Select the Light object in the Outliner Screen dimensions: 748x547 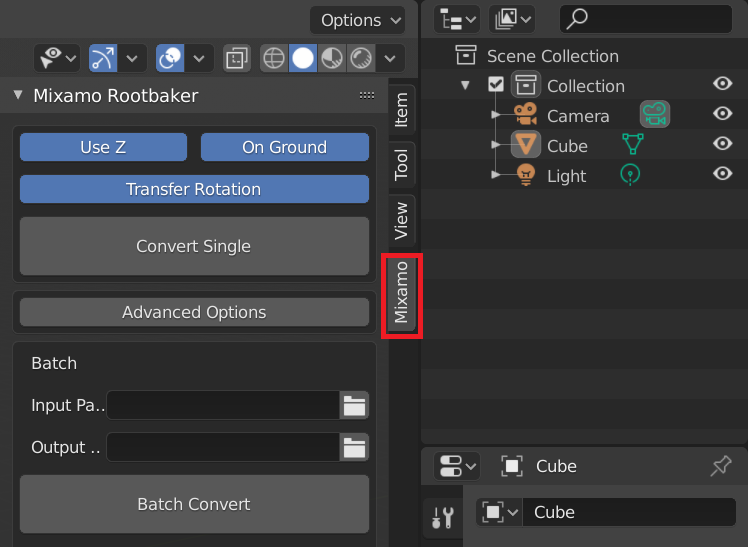(566, 176)
